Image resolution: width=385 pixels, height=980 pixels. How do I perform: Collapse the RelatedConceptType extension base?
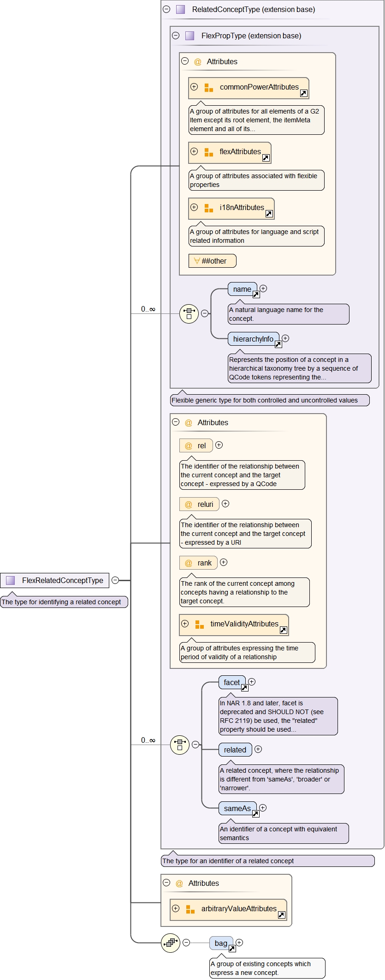point(166,9)
